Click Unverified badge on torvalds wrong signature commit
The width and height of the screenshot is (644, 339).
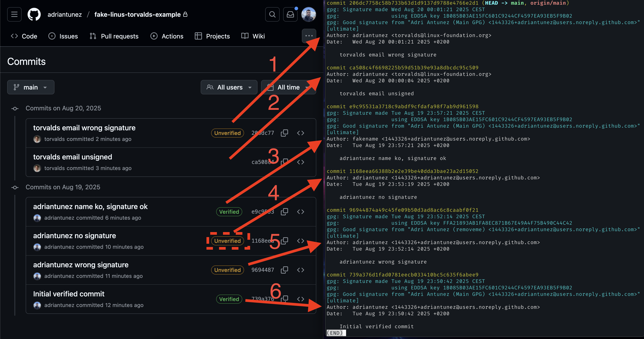pyautogui.click(x=227, y=133)
